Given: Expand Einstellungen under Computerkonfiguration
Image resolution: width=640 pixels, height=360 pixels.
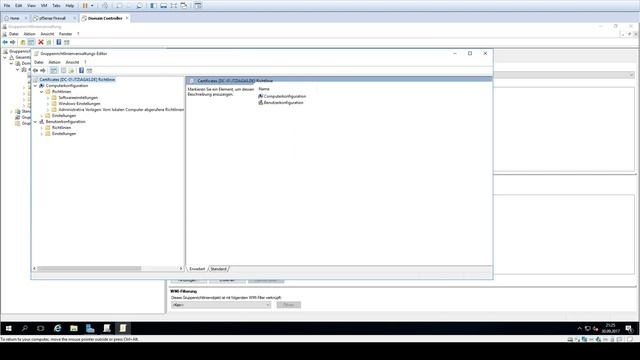Looking at the screenshot, I should click(42, 116).
